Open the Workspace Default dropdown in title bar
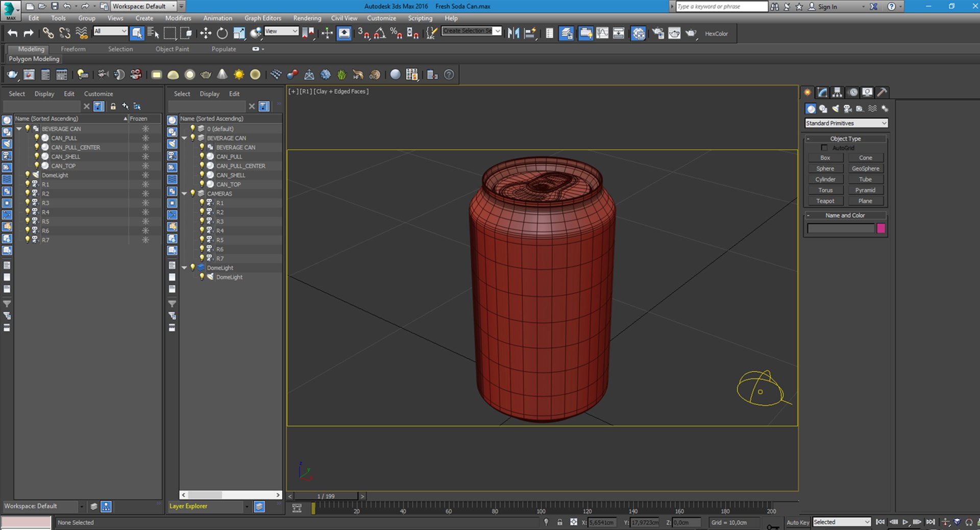Screen dimensions: 980x530 tap(143, 6)
